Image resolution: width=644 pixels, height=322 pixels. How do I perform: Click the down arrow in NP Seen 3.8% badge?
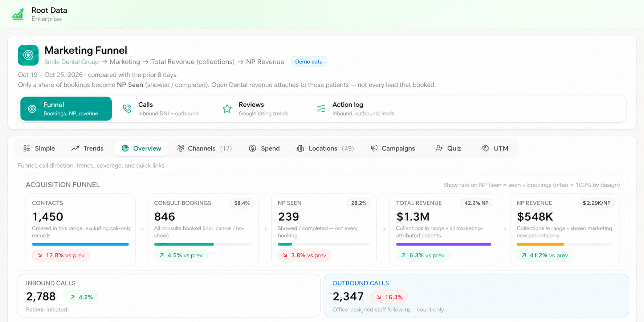click(x=285, y=255)
